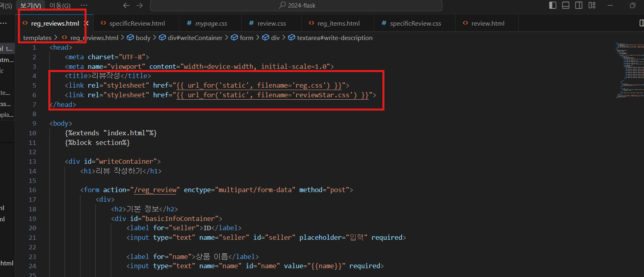Click the input name="seller" placeholder line

pos(266,238)
